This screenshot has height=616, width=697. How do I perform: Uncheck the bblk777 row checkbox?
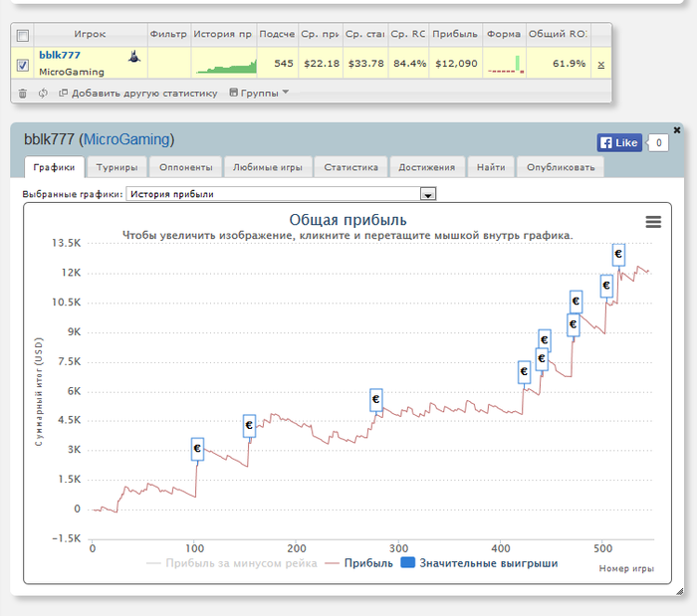(23, 65)
